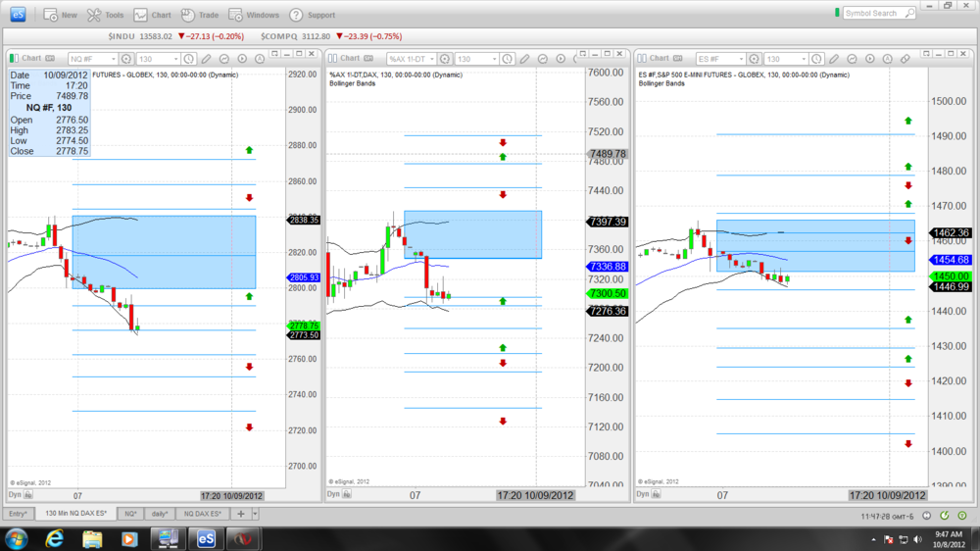Open %AX 1!-DT symbol dropdown
This screenshot has width=980, height=551.
click(x=412, y=59)
